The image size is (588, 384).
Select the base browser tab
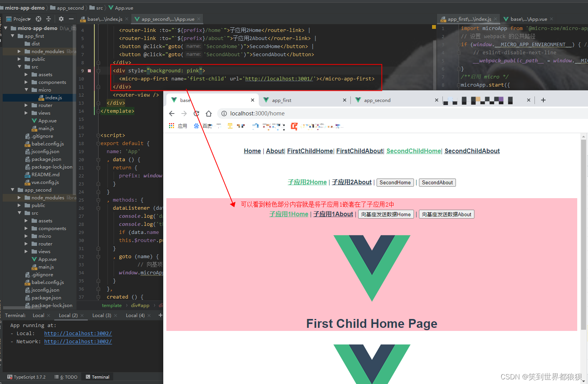(213, 100)
